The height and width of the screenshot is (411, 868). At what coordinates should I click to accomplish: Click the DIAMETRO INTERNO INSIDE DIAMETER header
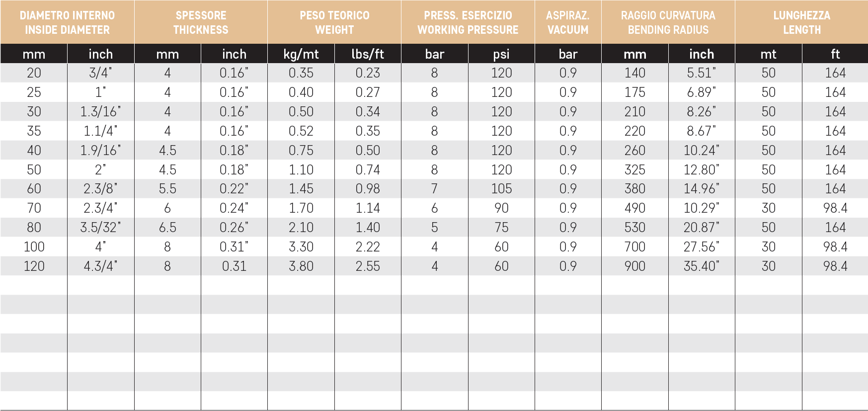click(x=67, y=22)
